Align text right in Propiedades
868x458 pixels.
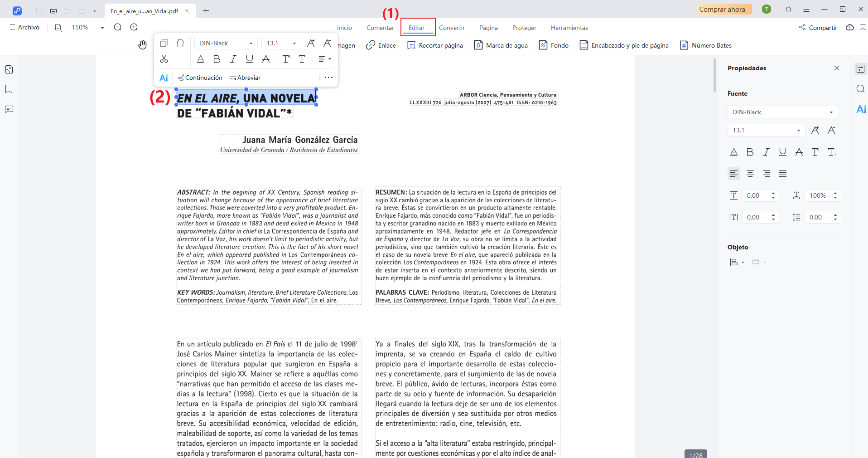767,174
